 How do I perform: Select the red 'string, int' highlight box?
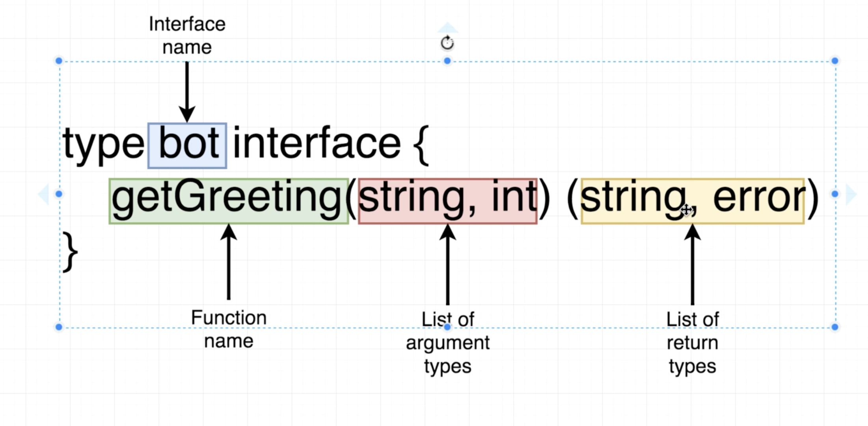coord(447,201)
